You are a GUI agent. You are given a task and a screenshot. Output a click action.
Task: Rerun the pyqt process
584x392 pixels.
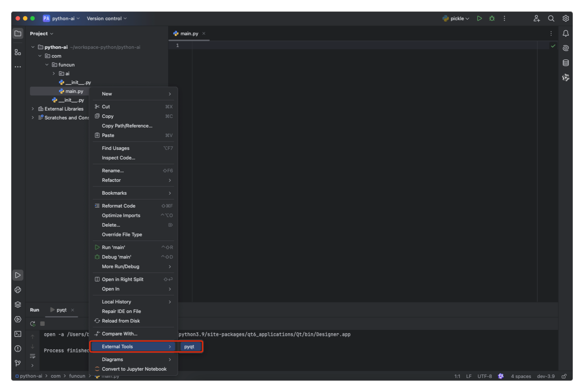click(x=33, y=324)
